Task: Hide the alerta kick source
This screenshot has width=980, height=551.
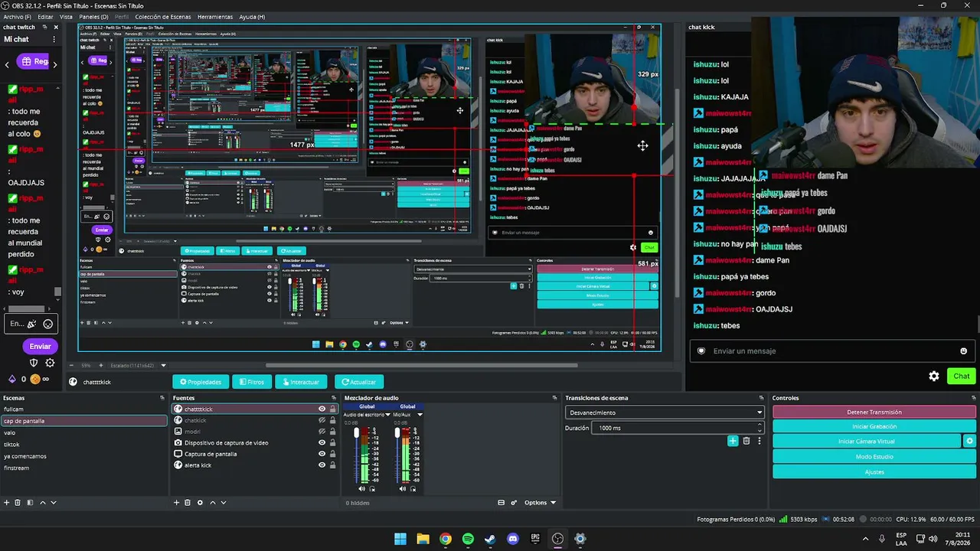Action: point(322,465)
